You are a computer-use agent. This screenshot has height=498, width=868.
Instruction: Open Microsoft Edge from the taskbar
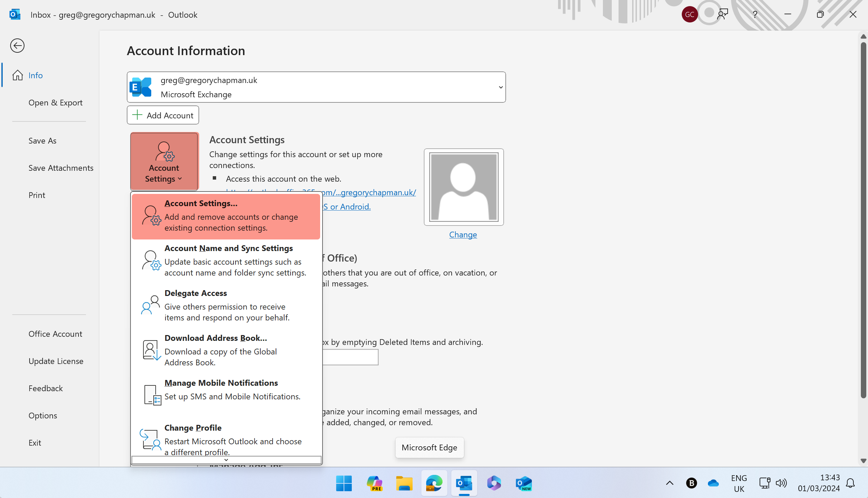(x=434, y=483)
